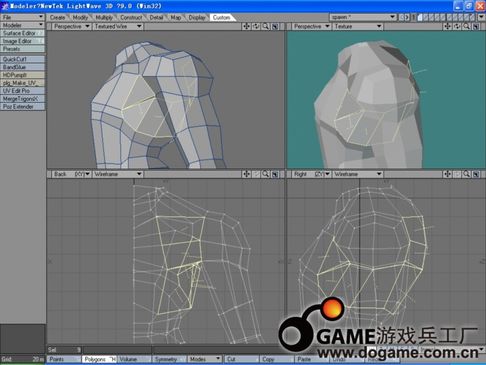Open Right viewport Wireframe style dropdown
Screen dimensions: 486x365
point(357,174)
